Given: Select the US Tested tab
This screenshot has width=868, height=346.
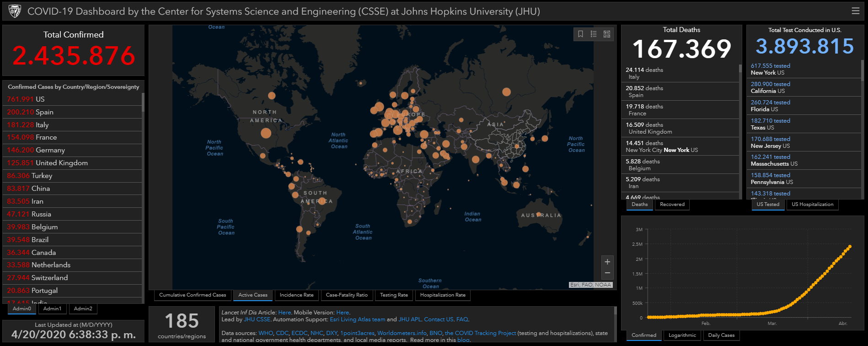Looking at the screenshot, I should (768, 205).
